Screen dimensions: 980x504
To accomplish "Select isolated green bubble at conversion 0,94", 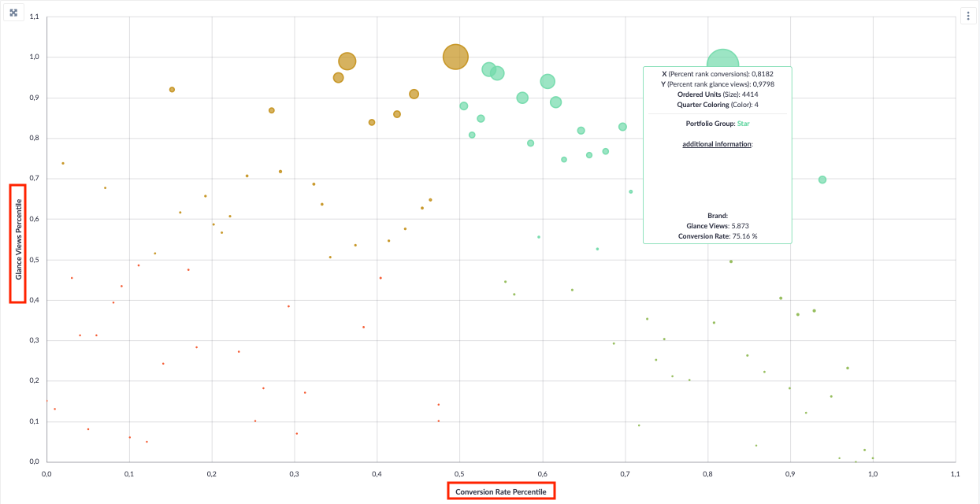I will pos(822,180).
